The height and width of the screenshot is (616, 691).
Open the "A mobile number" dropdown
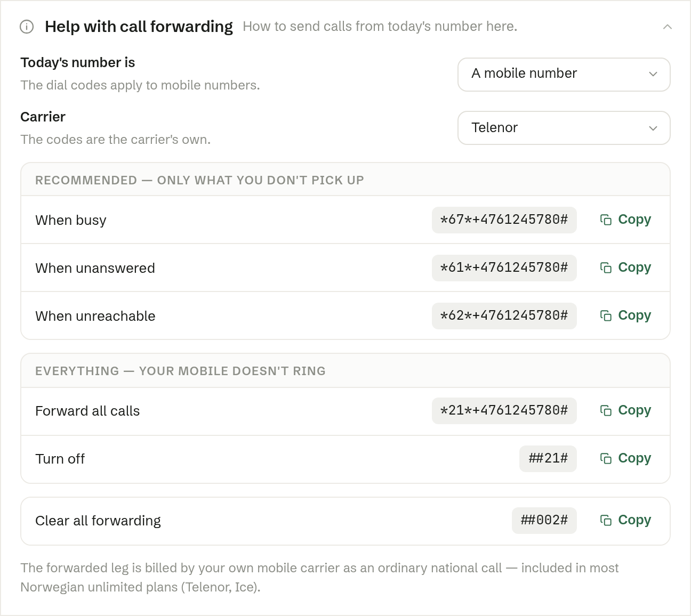564,75
